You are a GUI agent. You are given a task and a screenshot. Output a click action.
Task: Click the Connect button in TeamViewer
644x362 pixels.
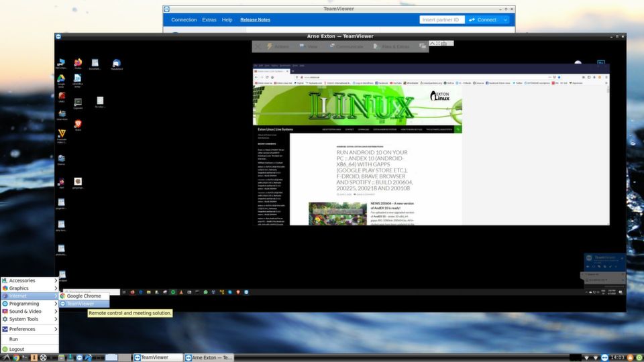pyautogui.click(x=483, y=20)
